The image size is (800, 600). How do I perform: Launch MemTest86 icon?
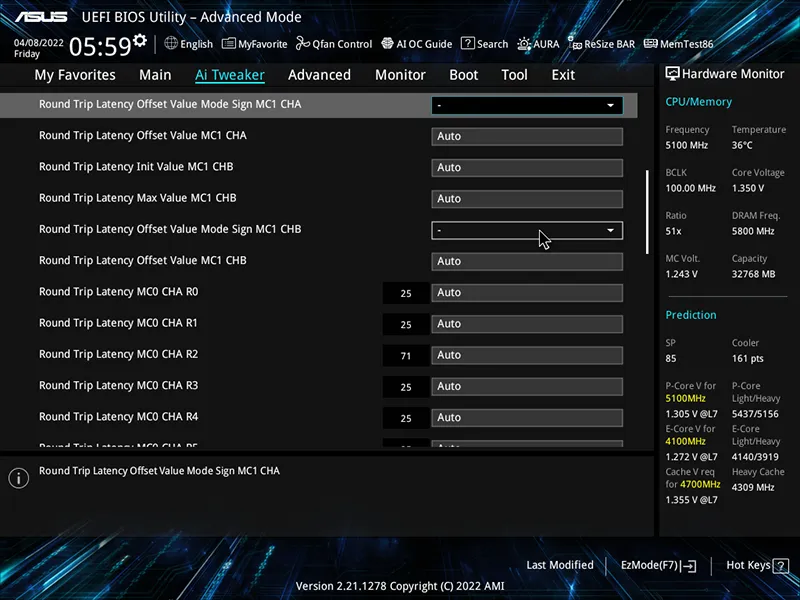[x=651, y=43]
